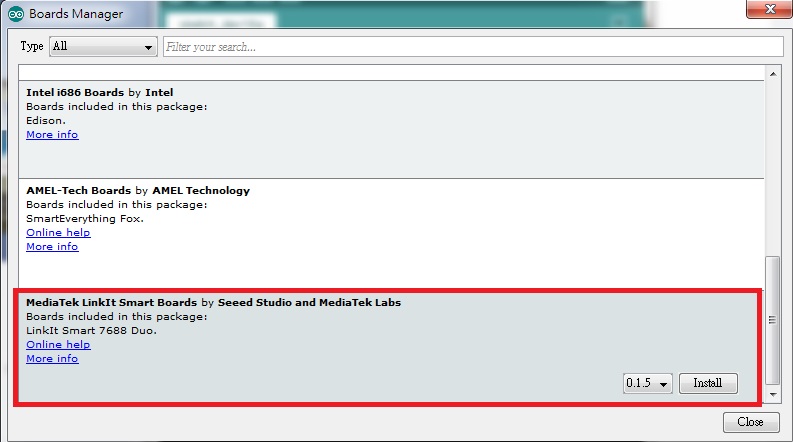Click the 'LinkIt Smart 7688 Duo.' text
Screen dimensions: 793x442
[92, 331]
